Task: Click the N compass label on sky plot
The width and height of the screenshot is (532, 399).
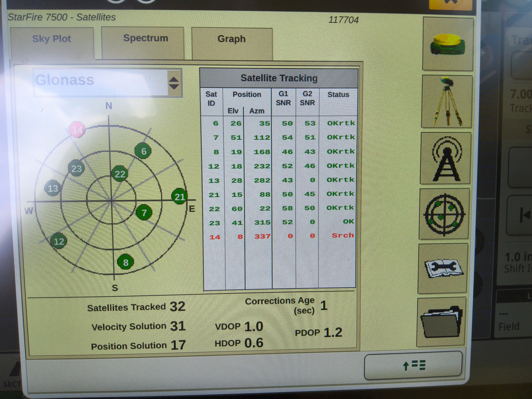Action: tap(109, 106)
